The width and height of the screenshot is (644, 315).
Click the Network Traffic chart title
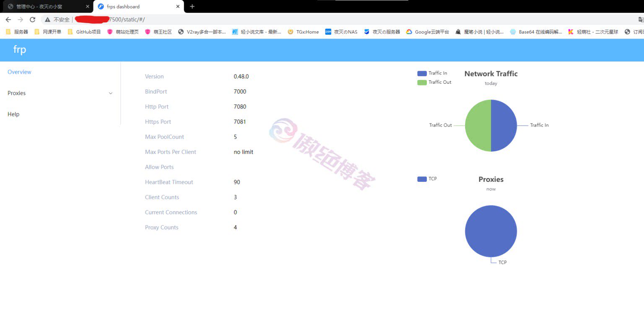[491, 74]
